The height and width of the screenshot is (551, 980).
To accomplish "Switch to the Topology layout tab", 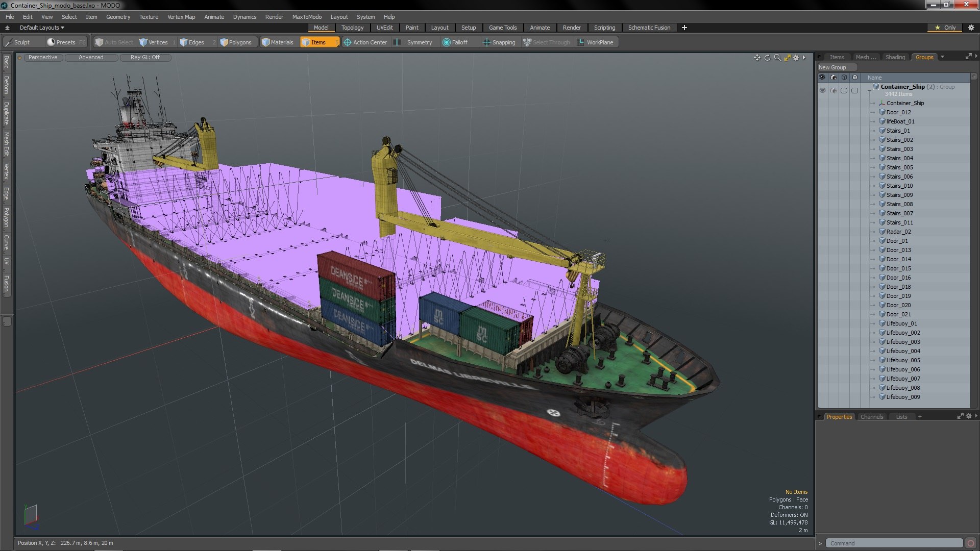I will pos(352,28).
